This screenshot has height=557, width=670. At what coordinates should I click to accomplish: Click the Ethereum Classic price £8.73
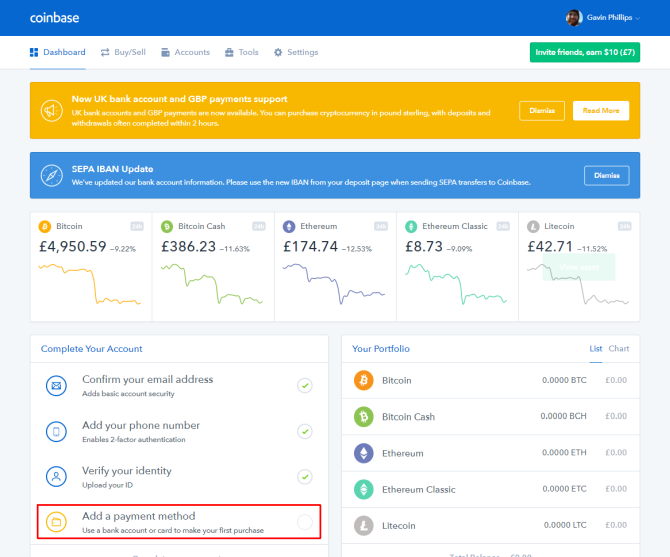click(x=424, y=246)
